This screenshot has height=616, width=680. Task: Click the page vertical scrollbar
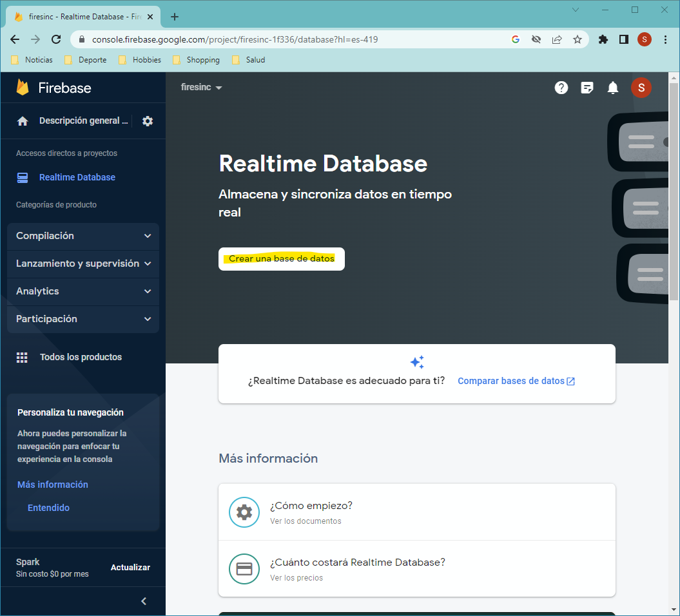[x=673, y=191]
